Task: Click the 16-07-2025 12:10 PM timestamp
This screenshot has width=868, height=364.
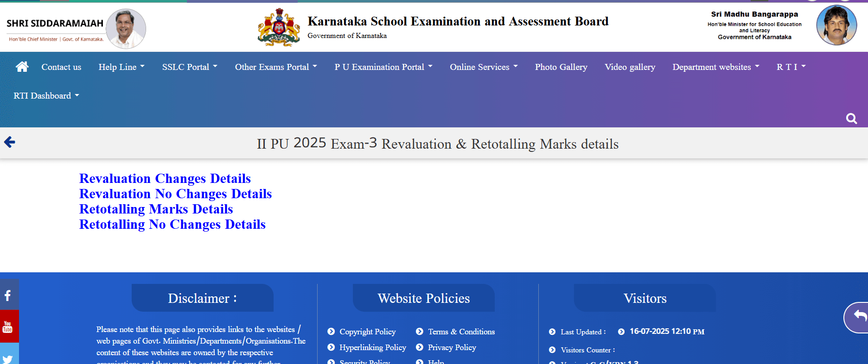Action: pyautogui.click(x=667, y=332)
